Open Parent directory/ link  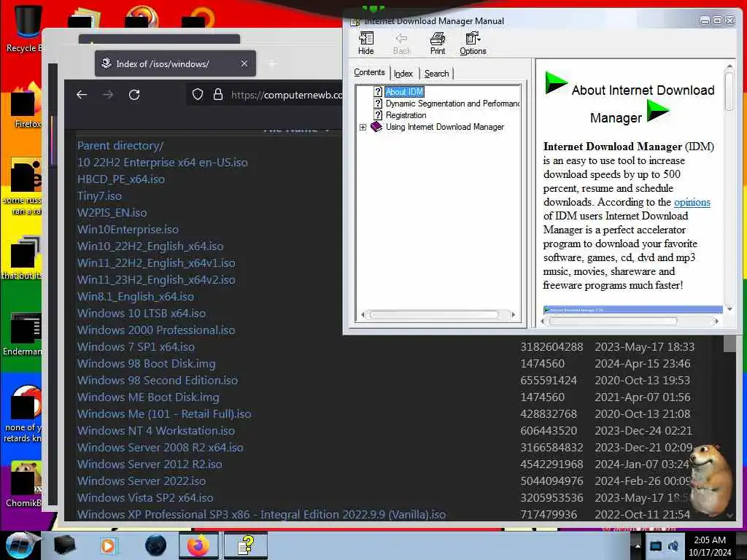click(120, 146)
